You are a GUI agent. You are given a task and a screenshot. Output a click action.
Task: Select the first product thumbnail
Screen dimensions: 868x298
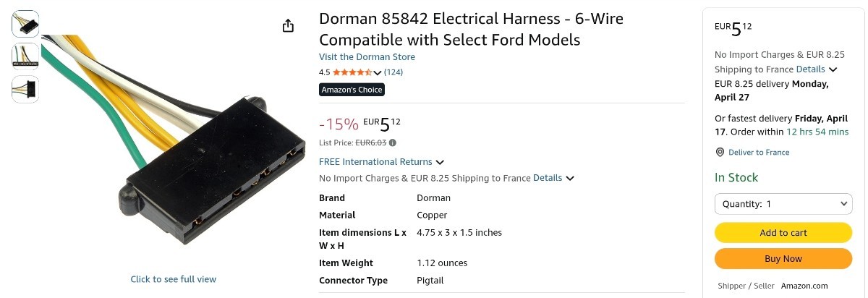pos(25,24)
